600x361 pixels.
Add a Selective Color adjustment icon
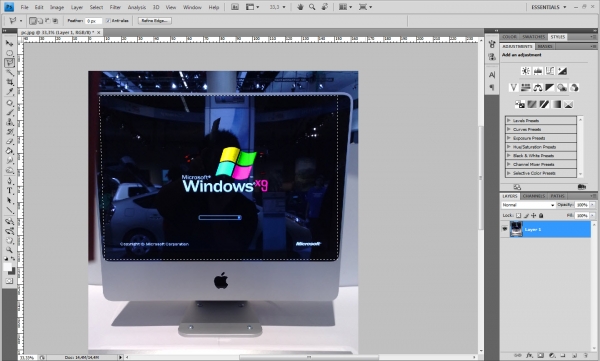(568, 104)
